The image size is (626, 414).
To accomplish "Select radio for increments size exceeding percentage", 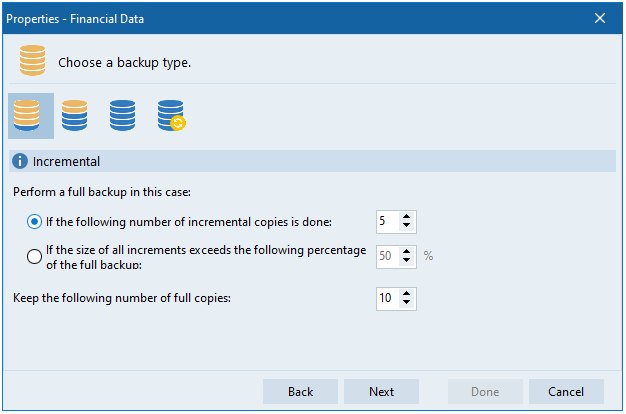I will (x=36, y=256).
